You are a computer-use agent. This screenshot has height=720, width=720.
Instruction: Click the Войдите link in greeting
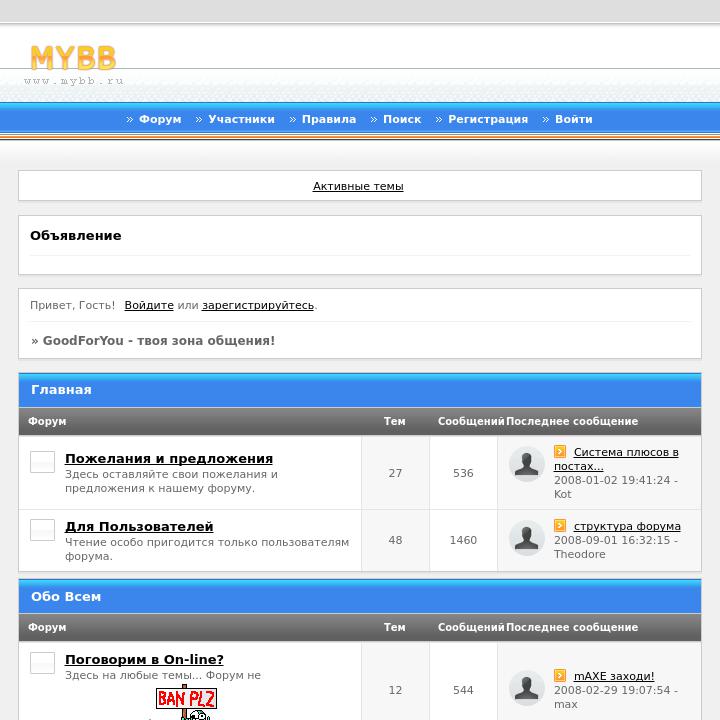tap(149, 305)
